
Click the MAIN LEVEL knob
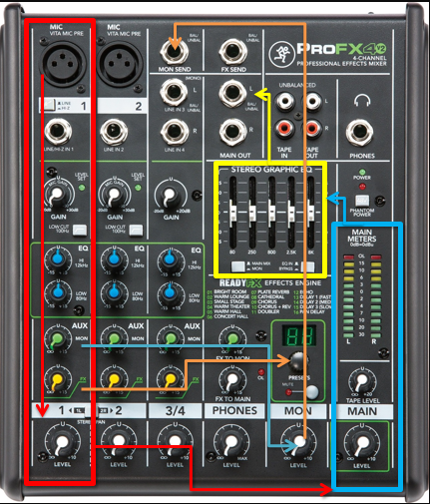click(x=362, y=443)
